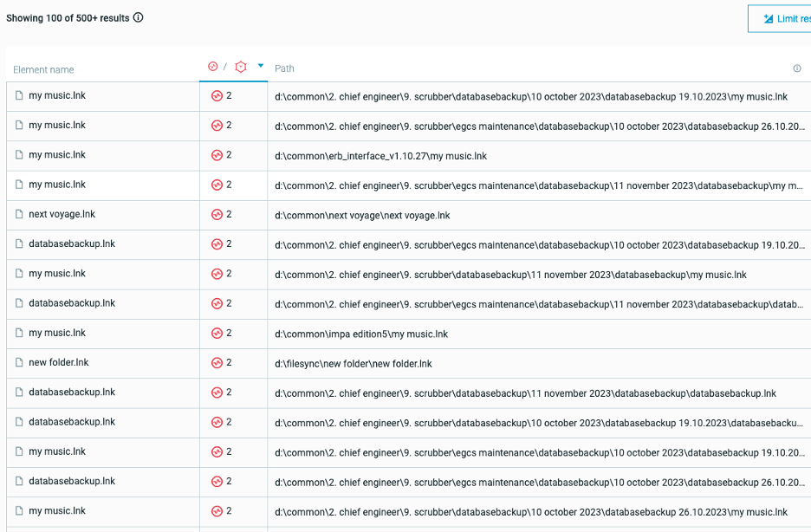Select element name next voyage.lnk
The height and width of the screenshot is (532, 811).
click(x=62, y=214)
